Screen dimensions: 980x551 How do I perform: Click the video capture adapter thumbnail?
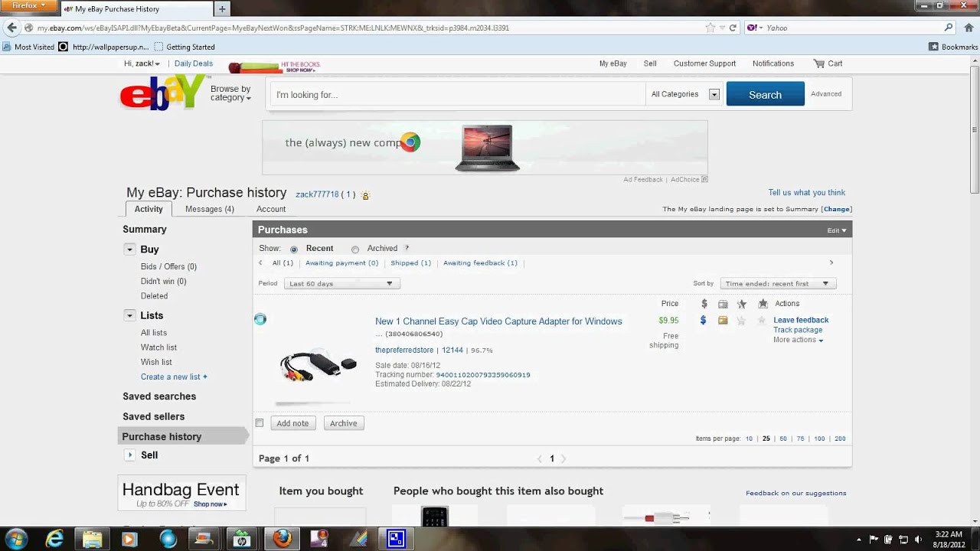318,366
